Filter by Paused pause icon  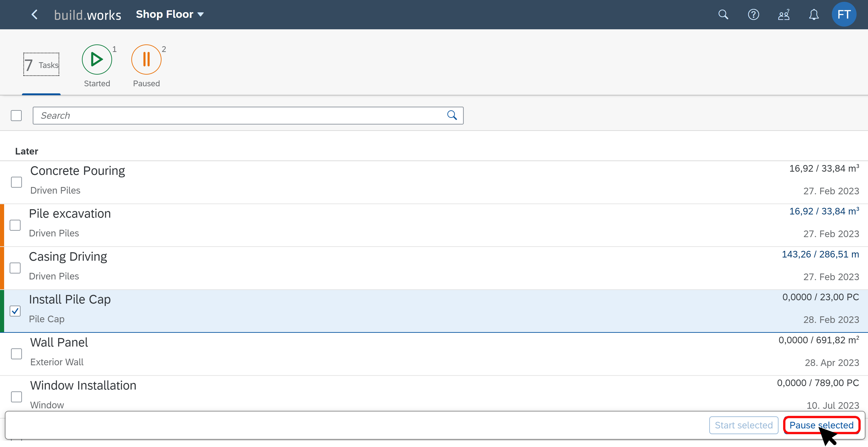(x=146, y=59)
